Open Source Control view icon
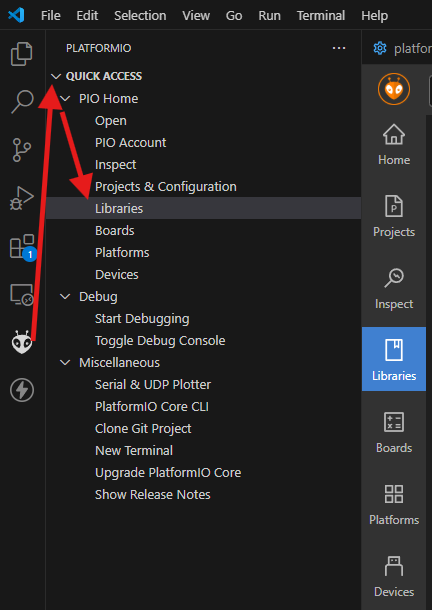Viewport: 432px width, 610px height. tap(21, 150)
